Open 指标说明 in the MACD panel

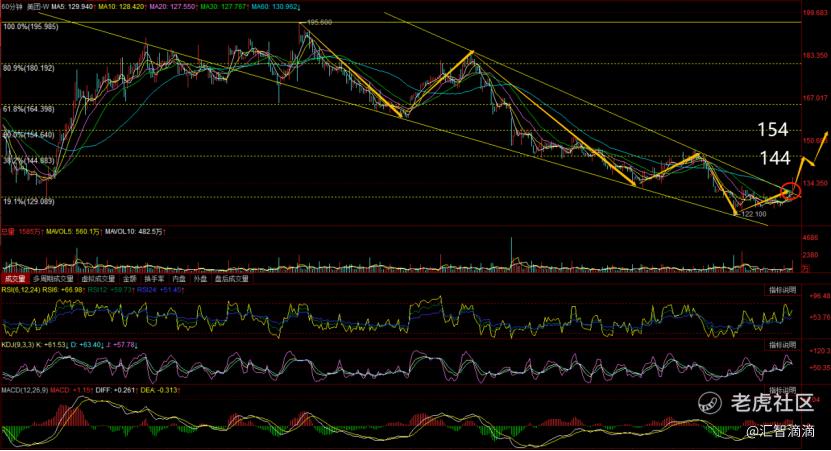coord(782,390)
